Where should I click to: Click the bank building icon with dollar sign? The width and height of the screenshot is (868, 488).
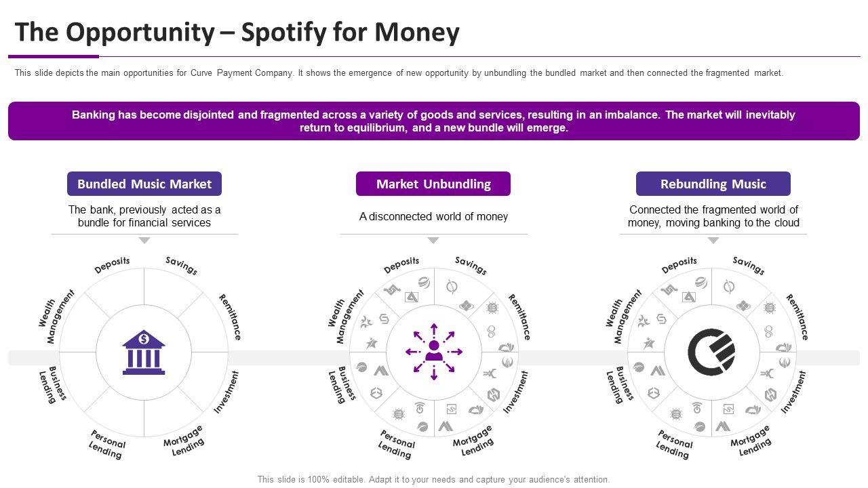pos(144,352)
